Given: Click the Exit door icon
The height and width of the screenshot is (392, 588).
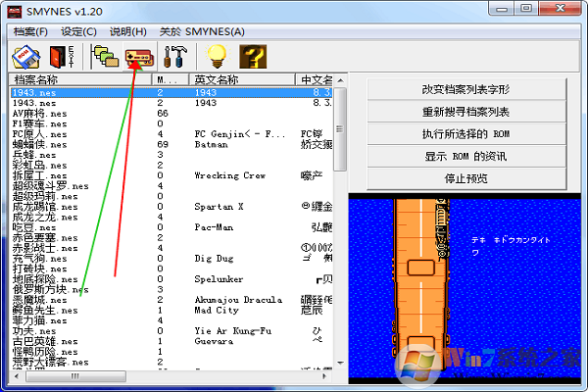Looking at the screenshot, I should (x=61, y=55).
